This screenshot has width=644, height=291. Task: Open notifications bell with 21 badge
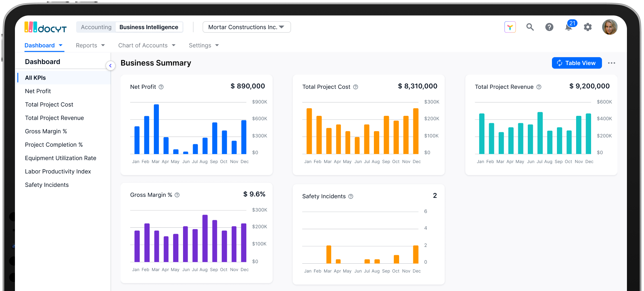(569, 27)
